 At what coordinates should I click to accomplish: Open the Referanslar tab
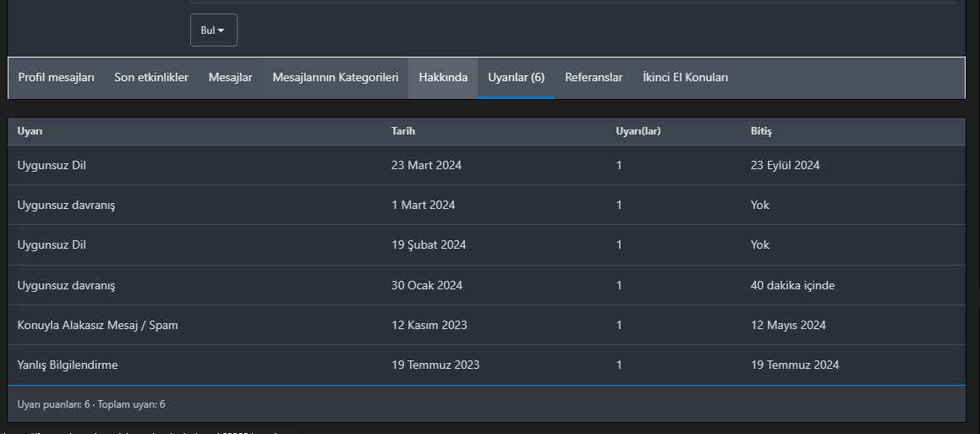point(594,78)
